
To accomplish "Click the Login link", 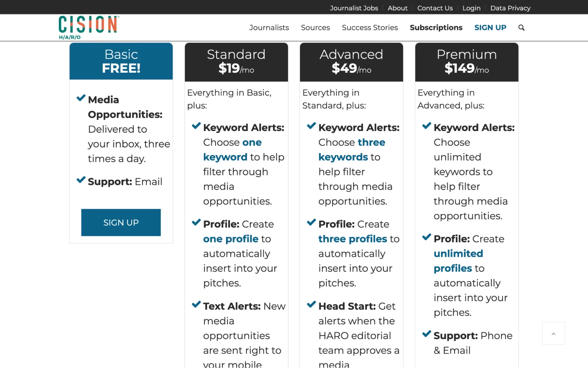I will (x=471, y=8).
